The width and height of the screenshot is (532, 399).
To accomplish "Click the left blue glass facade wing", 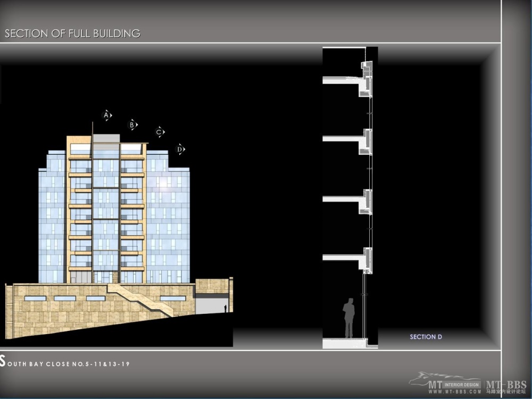I will point(53,223).
